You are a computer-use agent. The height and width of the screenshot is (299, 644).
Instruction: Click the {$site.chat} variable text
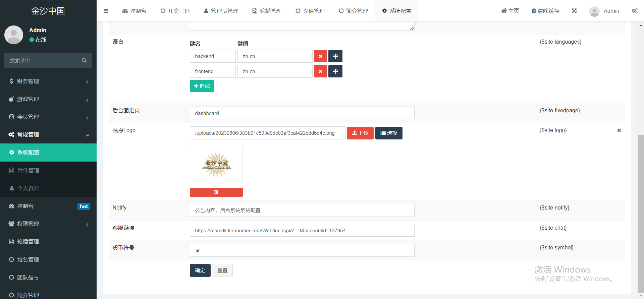(x=553, y=228)
